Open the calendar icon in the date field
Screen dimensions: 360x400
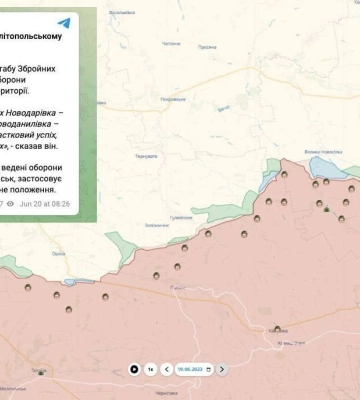209,369
